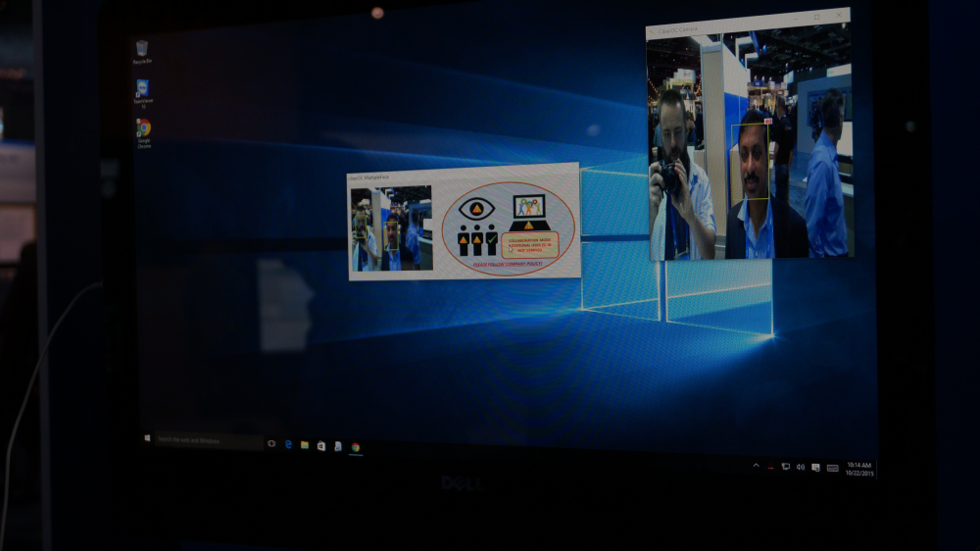Open the Action Center notifications icon
The height and width of the screenshot is (551, 980).
815,468
